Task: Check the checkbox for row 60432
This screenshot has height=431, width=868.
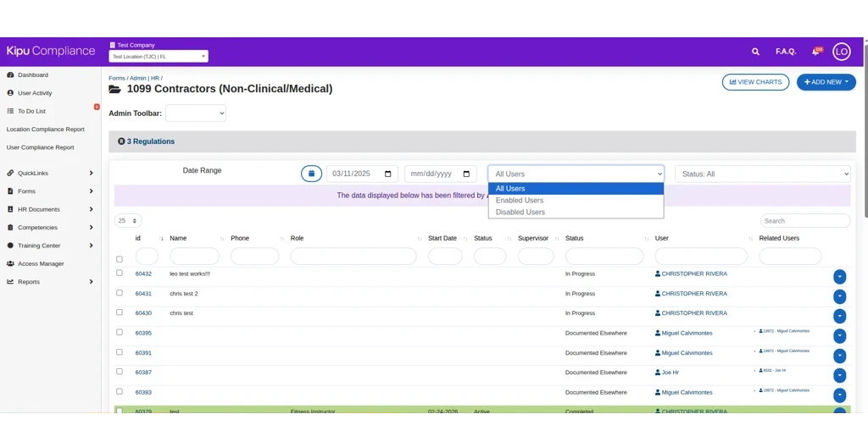Action: 120,274
